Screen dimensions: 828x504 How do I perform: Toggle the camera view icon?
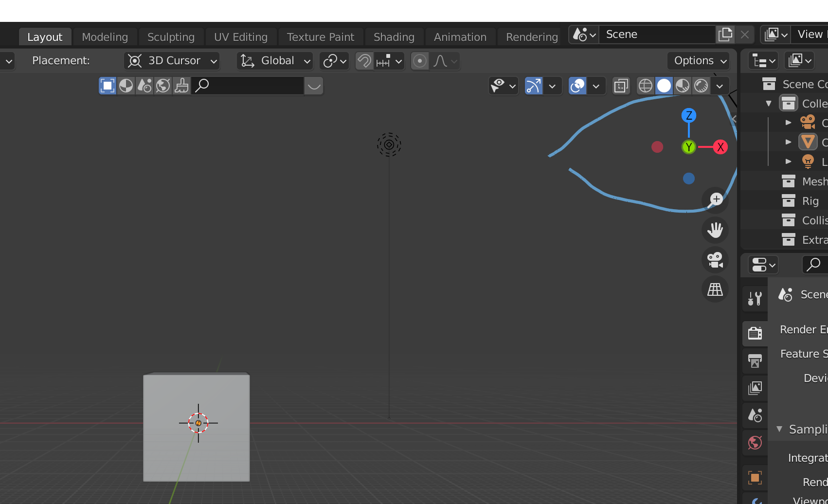pyautogui.click(x=715, y=260)
